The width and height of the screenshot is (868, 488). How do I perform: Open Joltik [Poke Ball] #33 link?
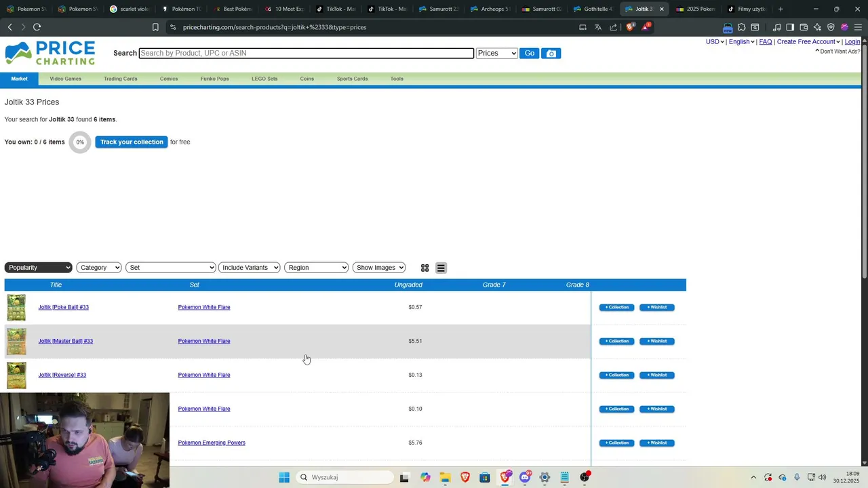pyautogui.click(x=64, y=308)
